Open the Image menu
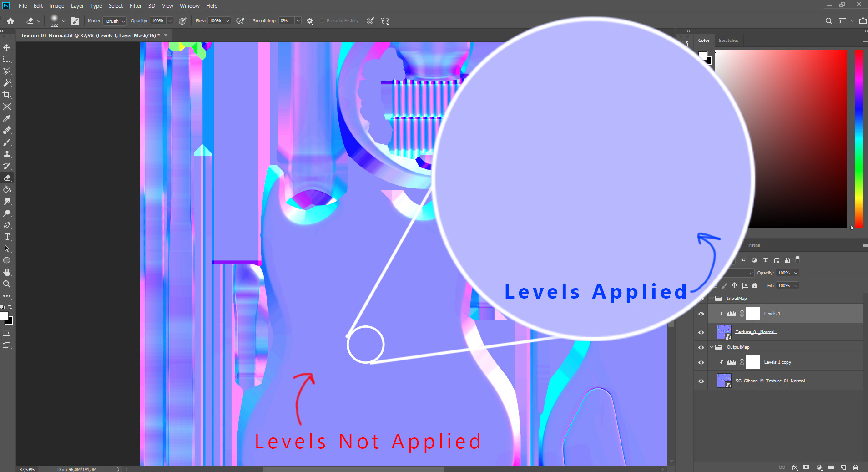The width and height of the screenshot is (868, 472). [x=57, y=6]
